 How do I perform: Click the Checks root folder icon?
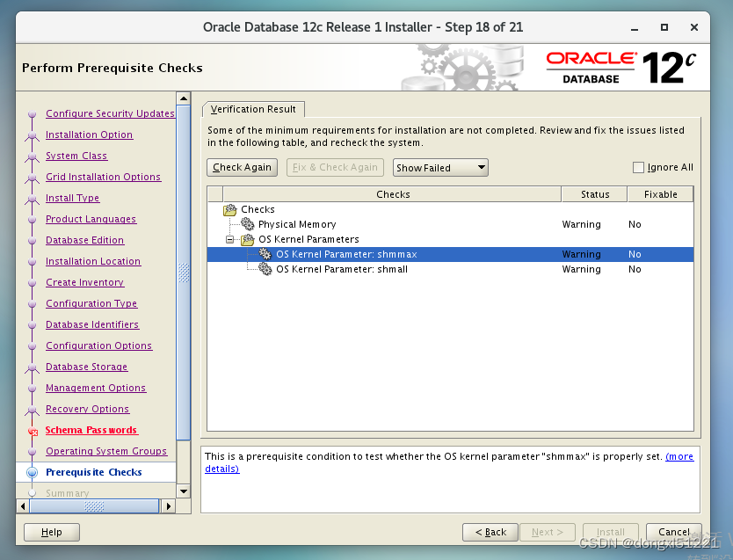(x=229, y=209)
